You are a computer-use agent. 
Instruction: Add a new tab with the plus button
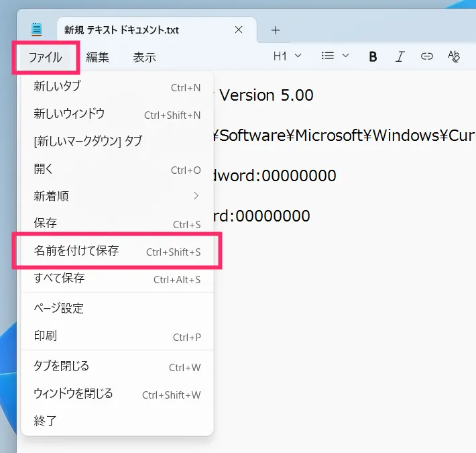pyautogui.click(x=276, y=30)
